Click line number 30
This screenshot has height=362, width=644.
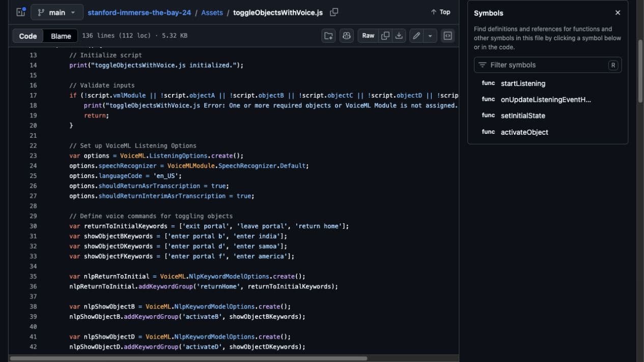click(33, 226)
